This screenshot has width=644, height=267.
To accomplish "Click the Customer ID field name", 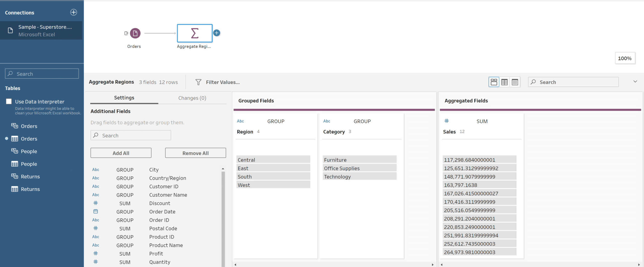I will point(164,186).
